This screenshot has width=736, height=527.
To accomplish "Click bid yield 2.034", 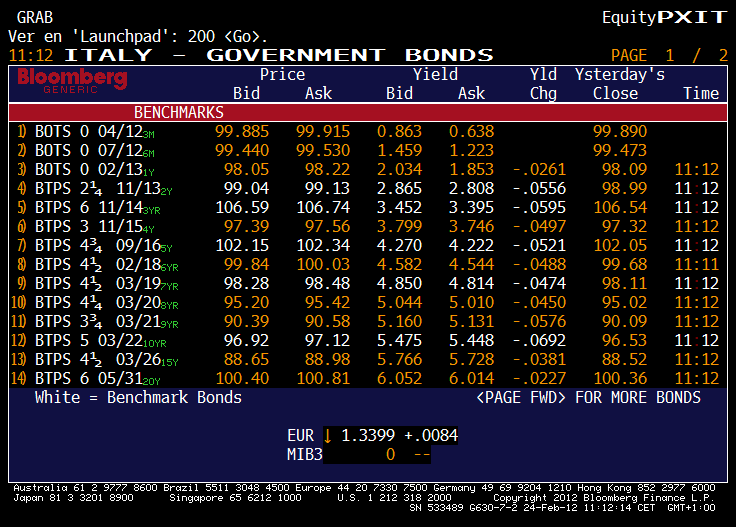I will coord(399,169).
